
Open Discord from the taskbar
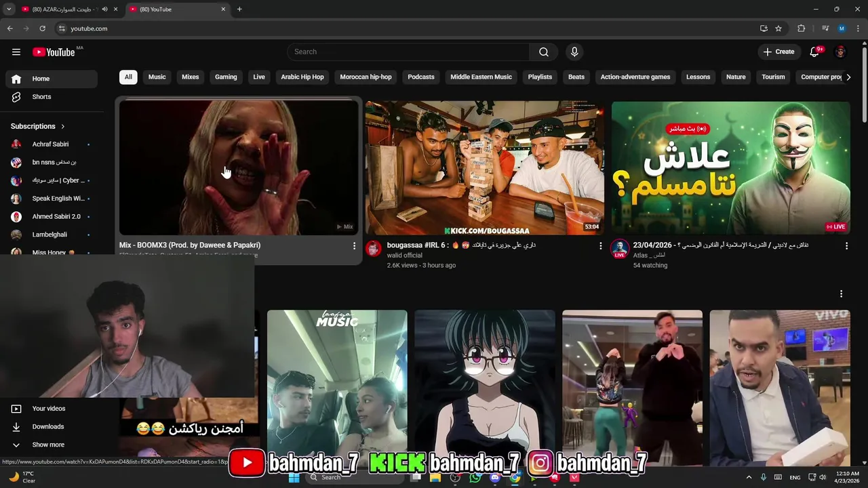coord(494,478)
